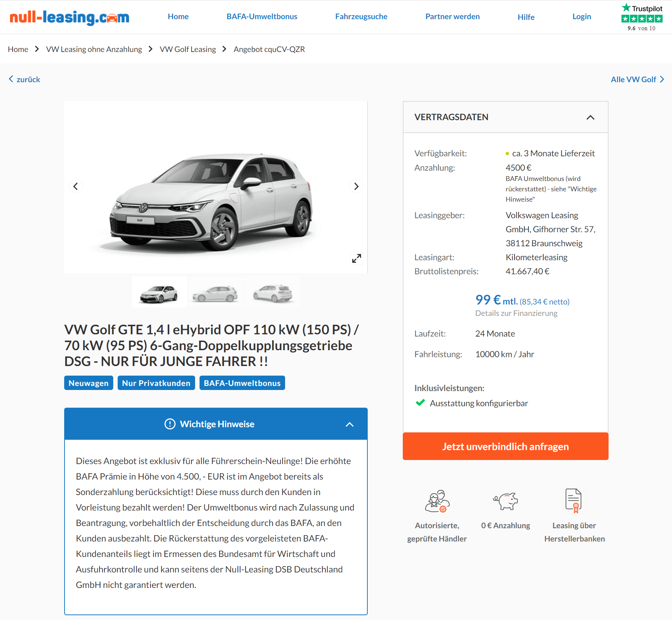Viewport: 672px width, 620px height.
Task: Open Partner werden menu item
Action: point(453,17)
